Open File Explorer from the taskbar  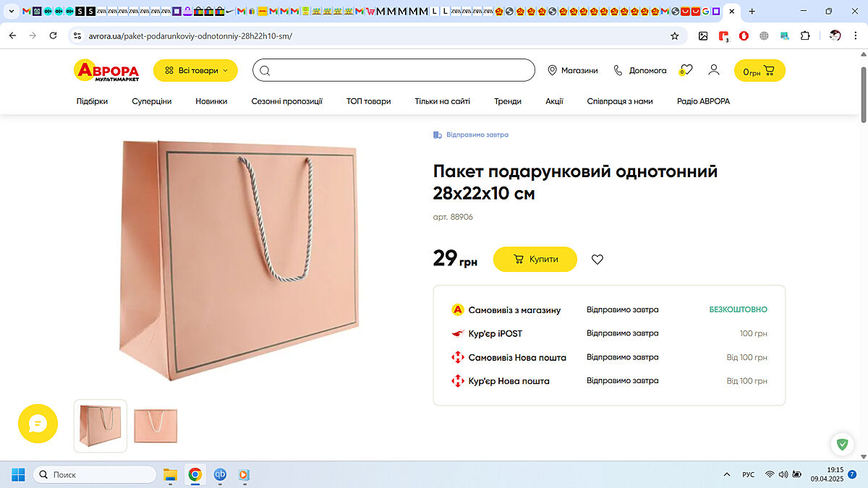(x=170, y=474)
